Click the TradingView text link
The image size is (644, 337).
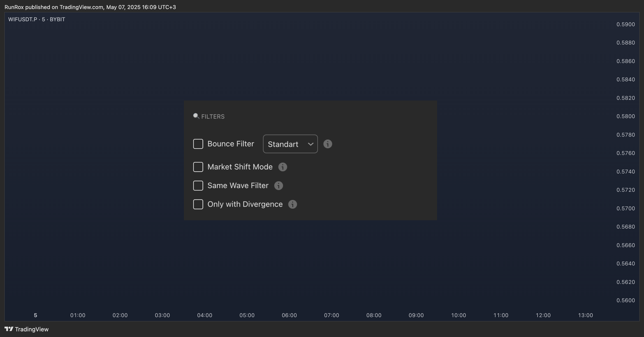click(32, 329)
